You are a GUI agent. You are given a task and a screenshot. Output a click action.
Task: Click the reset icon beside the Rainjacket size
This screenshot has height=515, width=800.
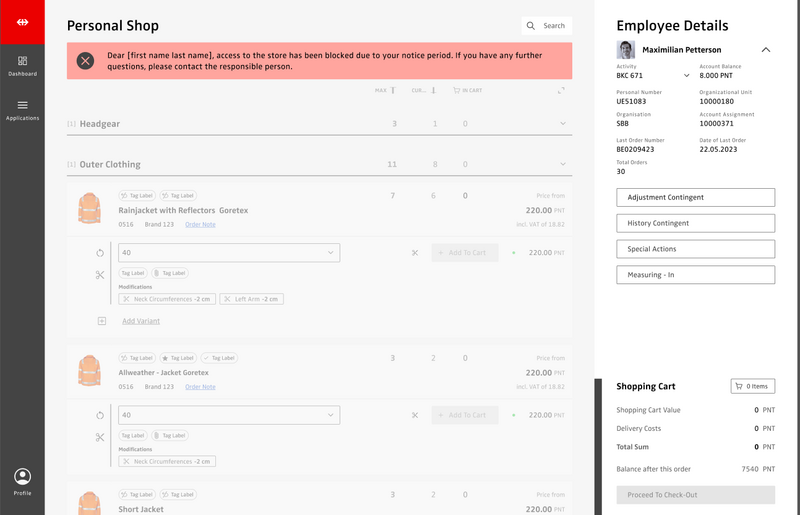tap(100, 253)
